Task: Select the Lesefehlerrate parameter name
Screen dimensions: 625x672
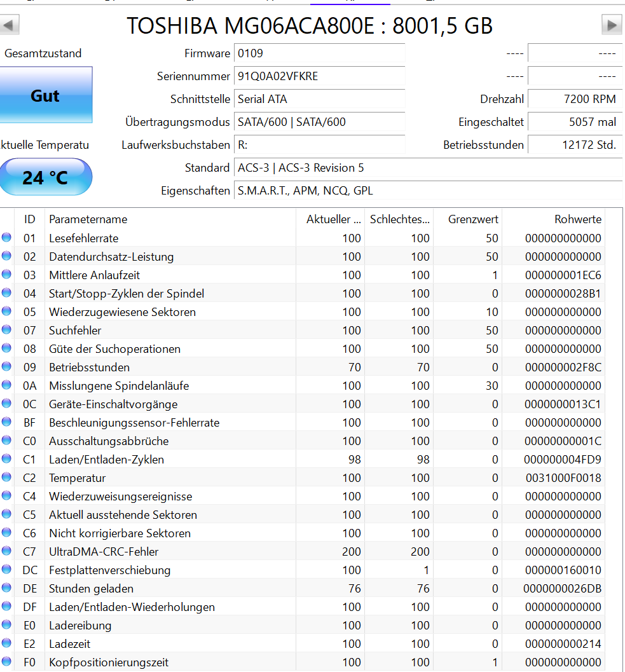Action: pyautogui.click(x=83, y=238)
